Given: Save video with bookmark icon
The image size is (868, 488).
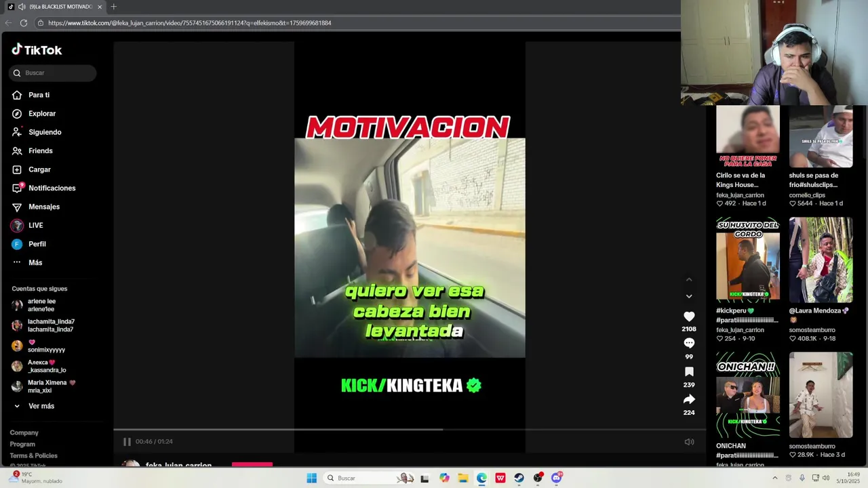Looking at the screenshot, I should click(689, 372).
